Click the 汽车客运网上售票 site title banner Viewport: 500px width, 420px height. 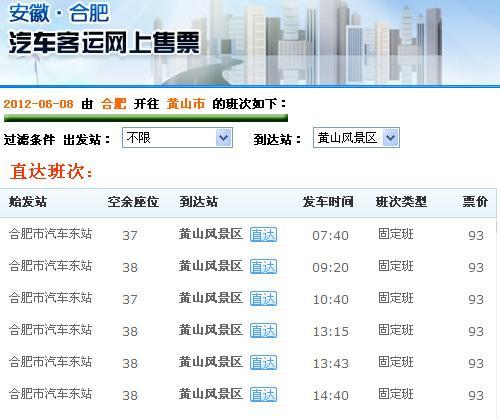click(x=104, y=43)
